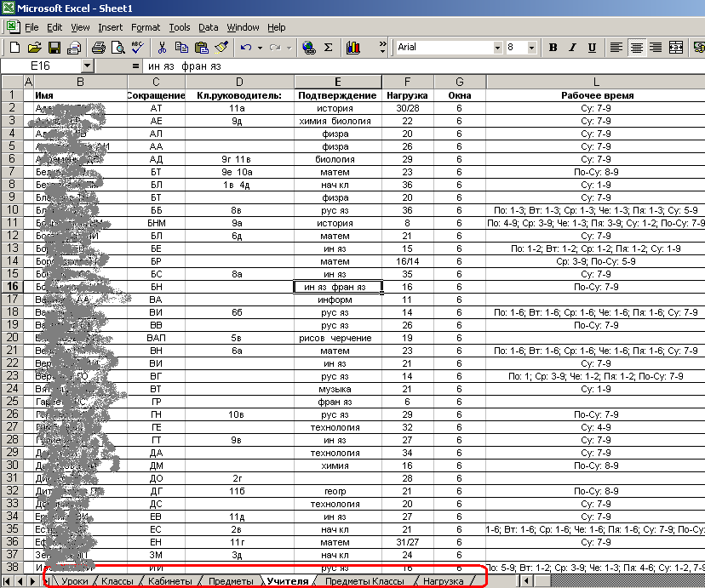Click the column E header
The height and width of the screenshot is (588, 705).
click(x=337, y=83)
